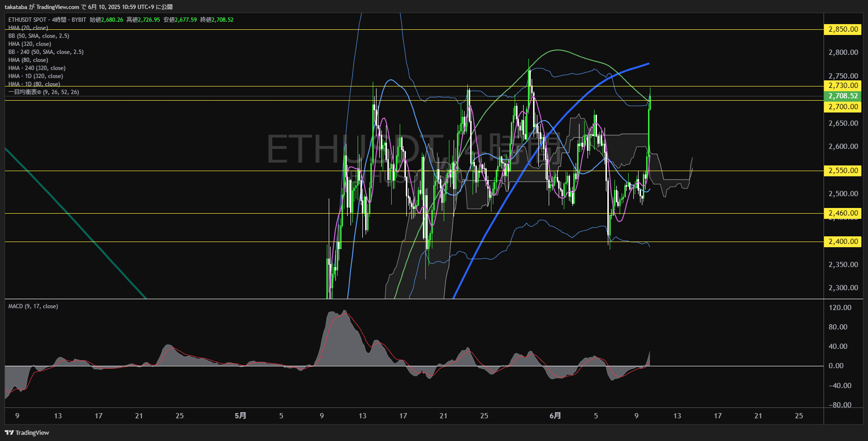Click the yellow 2,730.00 price line label

843,86
